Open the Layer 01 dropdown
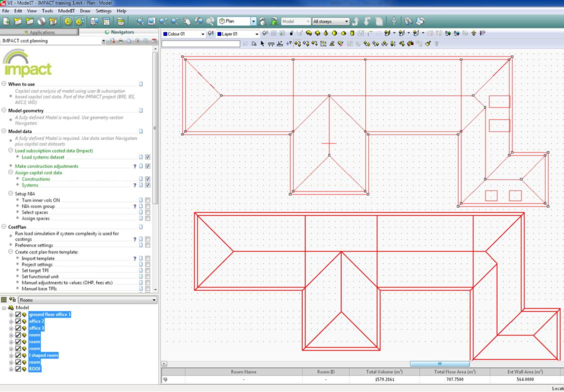564x392 pixels. [x=256, y=34]
